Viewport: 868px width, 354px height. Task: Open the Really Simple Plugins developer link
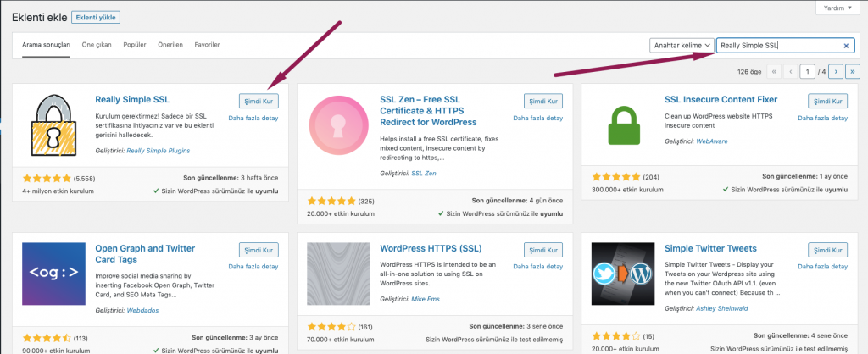(159, 151)
